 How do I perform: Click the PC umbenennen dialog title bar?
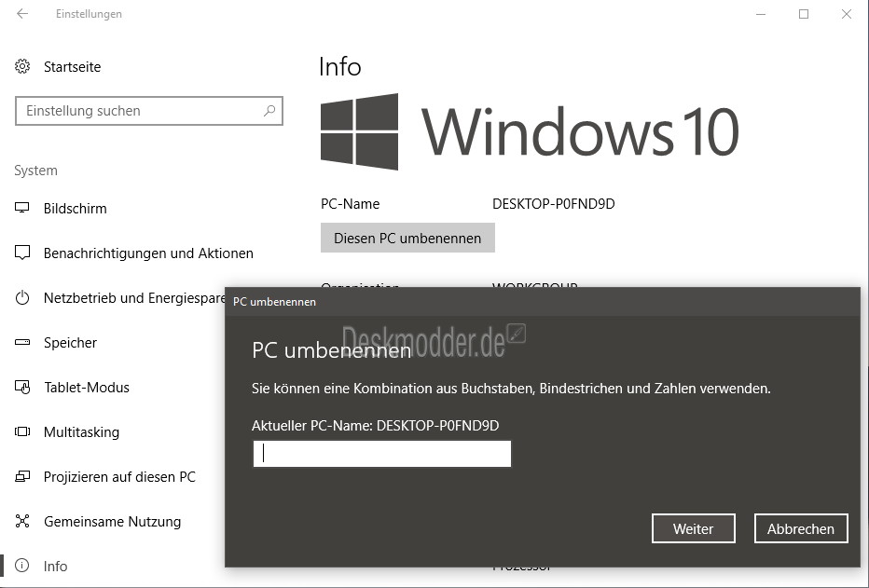pos(543,302)
